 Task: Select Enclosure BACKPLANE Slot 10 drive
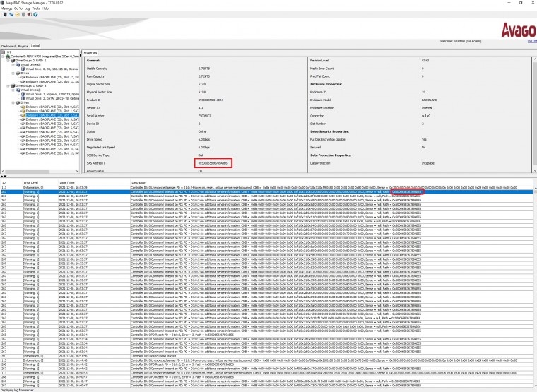52,149
